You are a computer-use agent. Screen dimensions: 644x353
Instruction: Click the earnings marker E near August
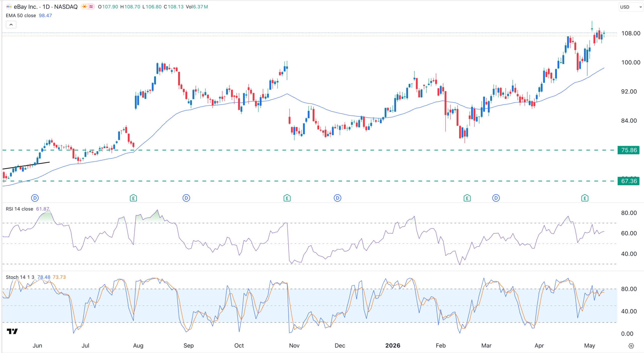click(x=133, y=198)
